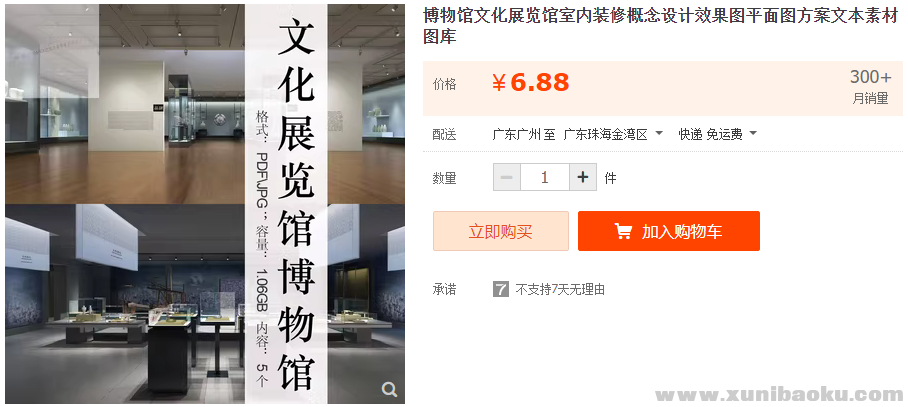
Task: Click the vertical 文化展览馆博物馆 banner
Action: pyautogui.click(x=287, y=204)
